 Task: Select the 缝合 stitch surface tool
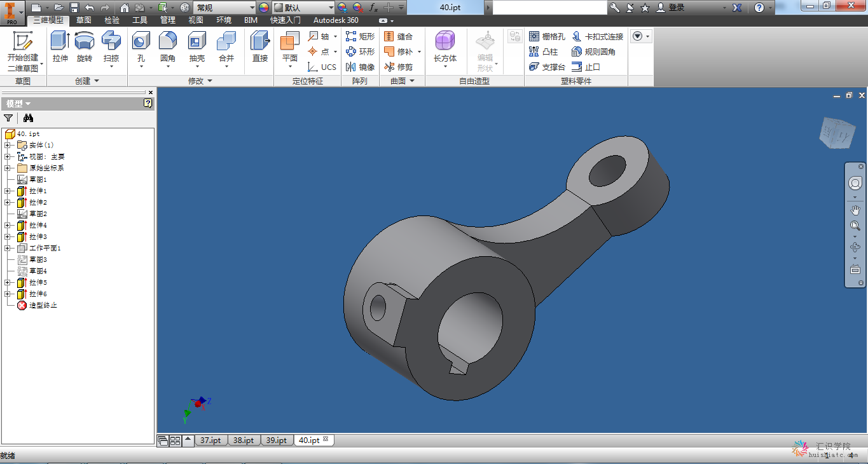coord(399,37)
